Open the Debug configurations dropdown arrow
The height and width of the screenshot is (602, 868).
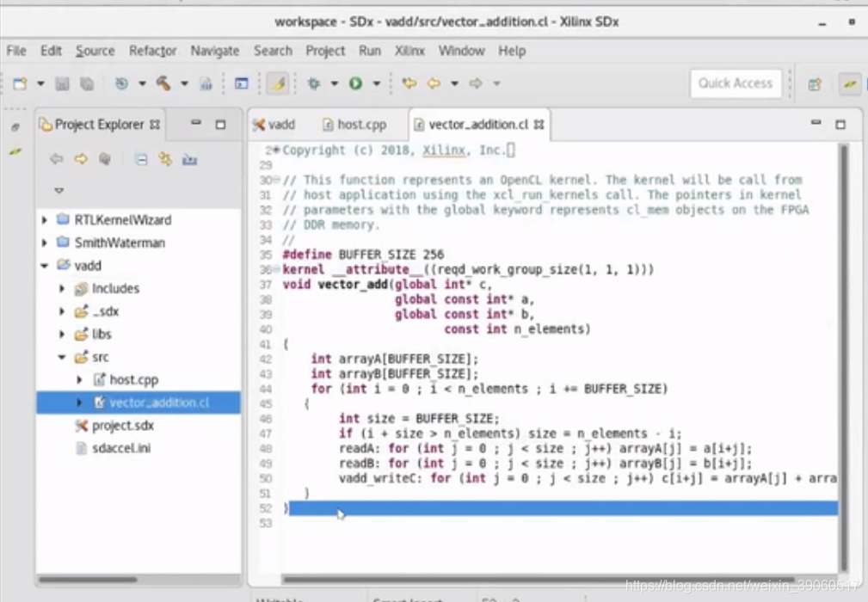(335, 83)
